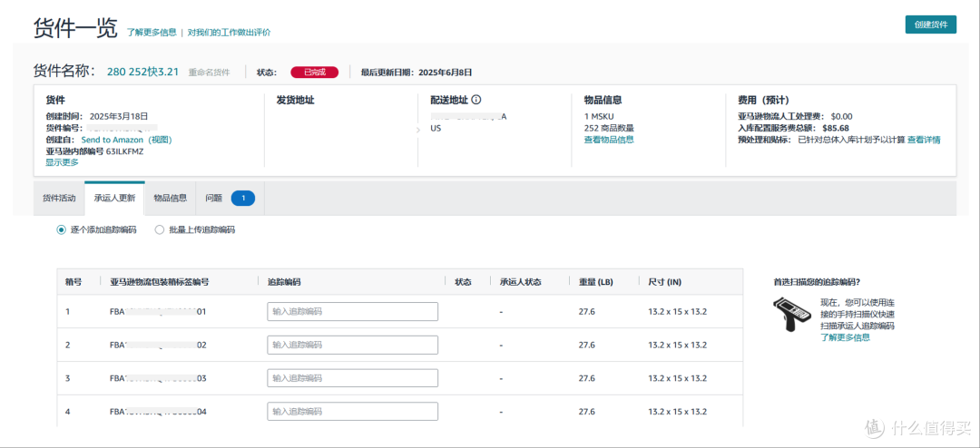Click tracking code field for box 1
Image resolution: width=980 pixels, height=448 pixels.
pos(352,311)
